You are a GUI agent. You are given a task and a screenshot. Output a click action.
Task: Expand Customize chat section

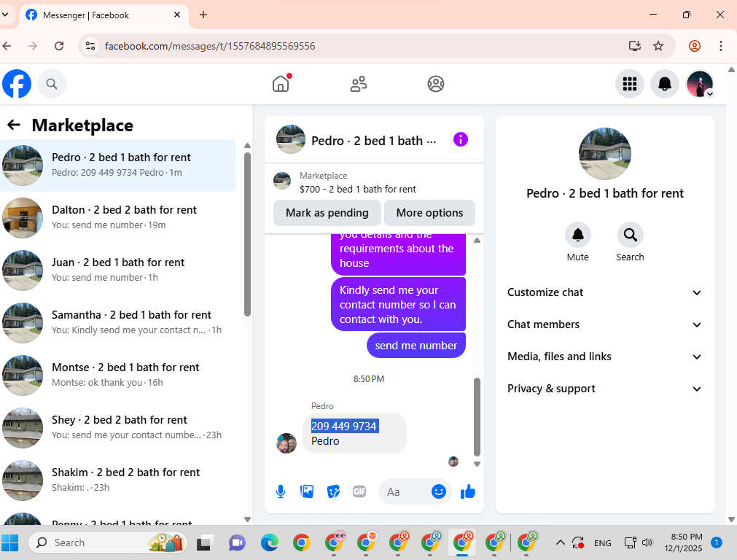[x=604, y=292]
